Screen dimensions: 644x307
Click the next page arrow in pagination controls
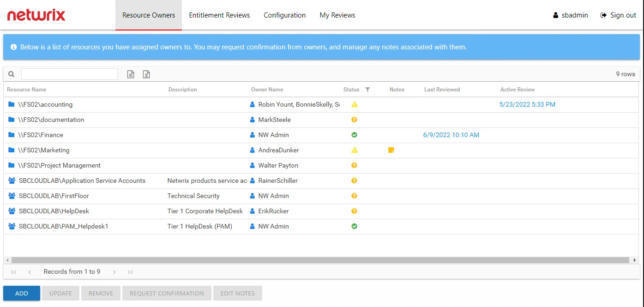(114, 272)
